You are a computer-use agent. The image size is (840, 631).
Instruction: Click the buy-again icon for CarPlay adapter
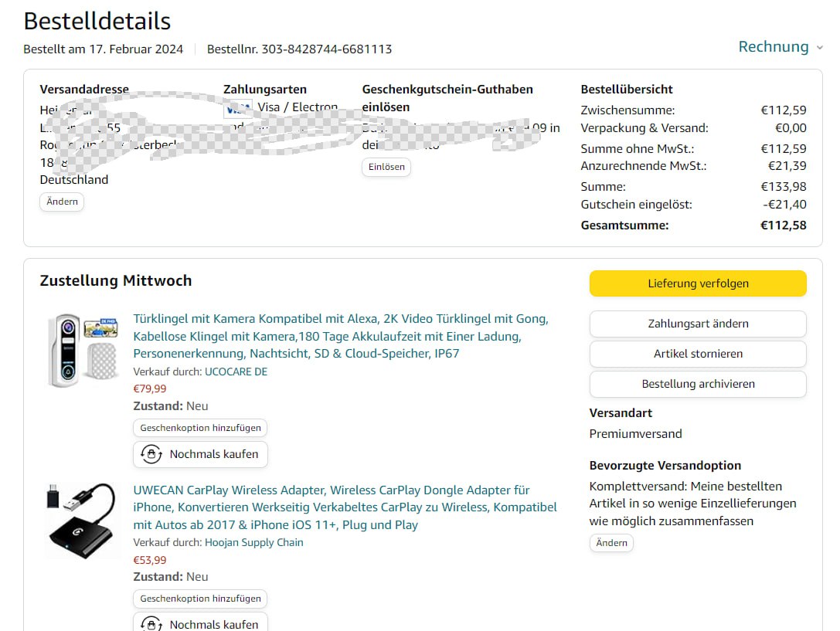[151, 624]
